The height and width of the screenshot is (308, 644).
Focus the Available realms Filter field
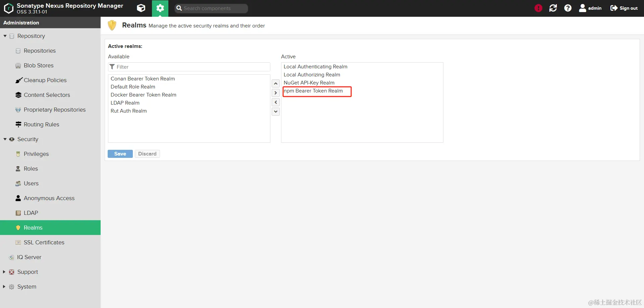189,67
